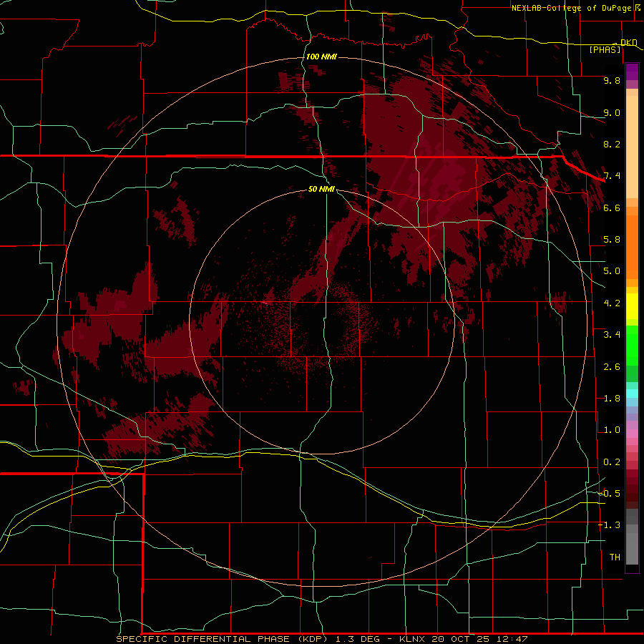Click the 100 NMI range ring label
This screenshot has width=644, height=644.
click(321, 57)
